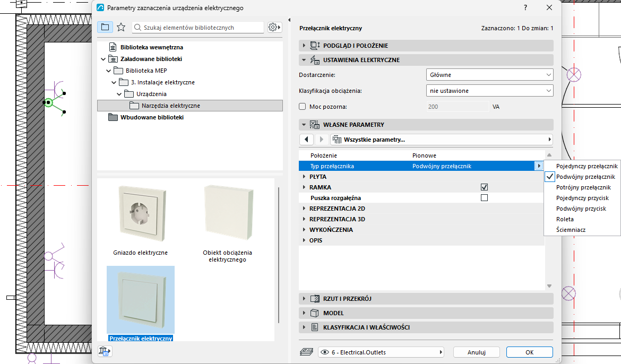Viewport: 621px width, 364px height.
Task: Click the Ustawienia elektryczne panel icon
Action: pyautogui.click(x=315, y=60)
